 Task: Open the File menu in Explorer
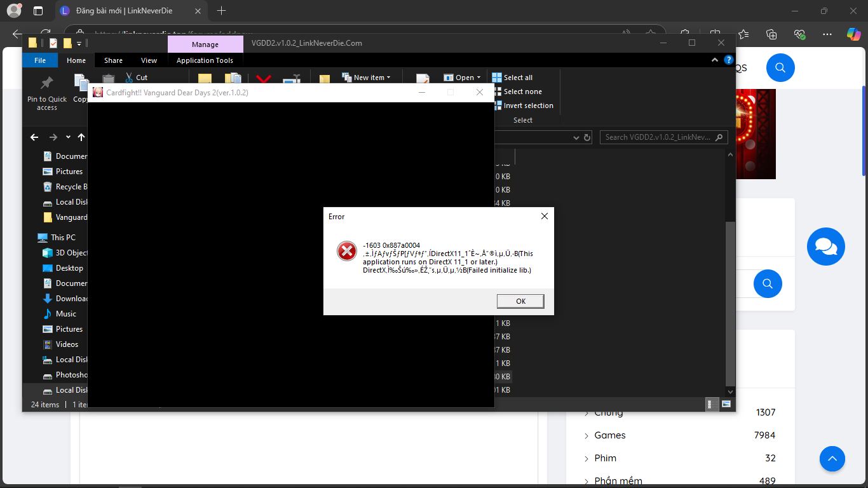click(x=40, y=60)
